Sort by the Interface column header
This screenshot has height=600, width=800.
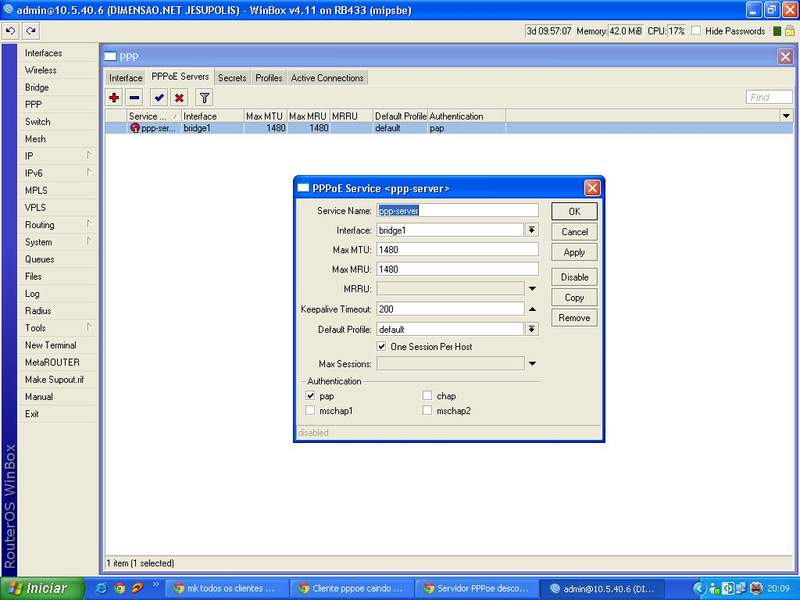click(x=212, y=116)
